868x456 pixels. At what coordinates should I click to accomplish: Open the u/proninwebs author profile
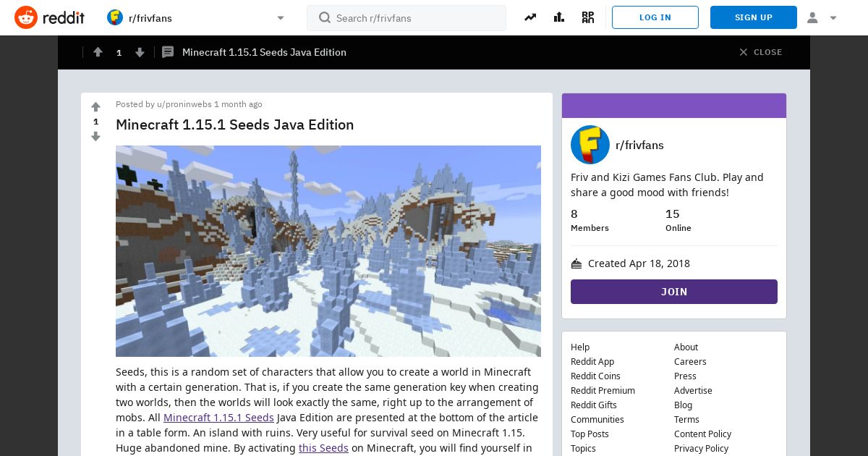(184, 104)
